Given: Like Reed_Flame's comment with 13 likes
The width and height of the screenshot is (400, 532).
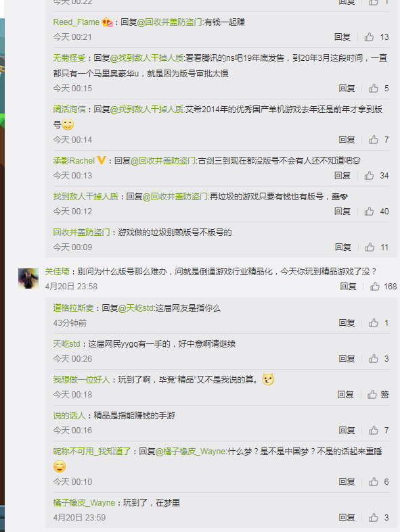Looking at the screenshot, I should click(x=369, y=37).
